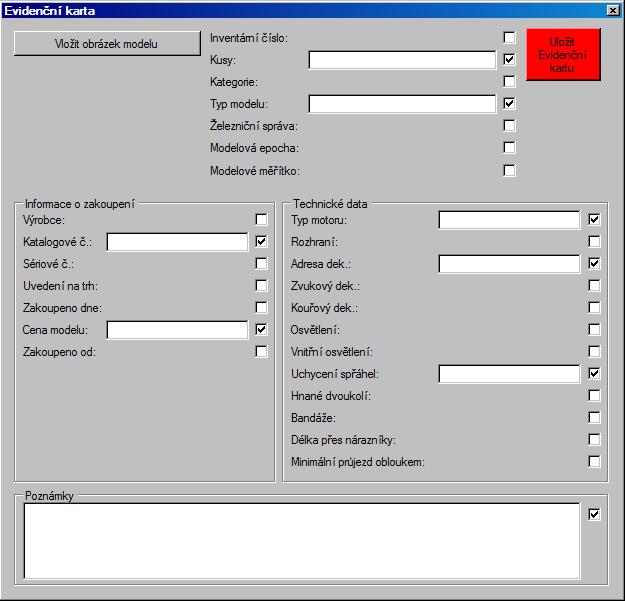Image resolution: width=625 pixels, height=602 pixels.
Task: Uncheck the Typ modelu checkbox
Action: coord(509,103)
